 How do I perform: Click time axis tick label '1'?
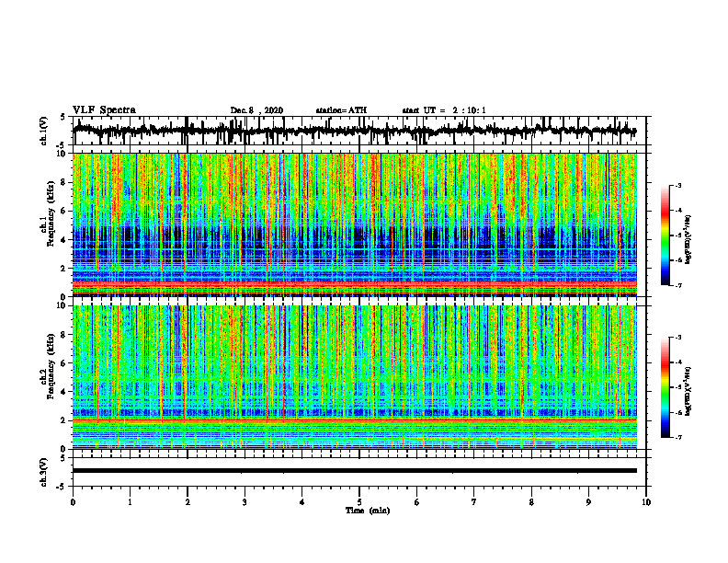tap(130, 502)
